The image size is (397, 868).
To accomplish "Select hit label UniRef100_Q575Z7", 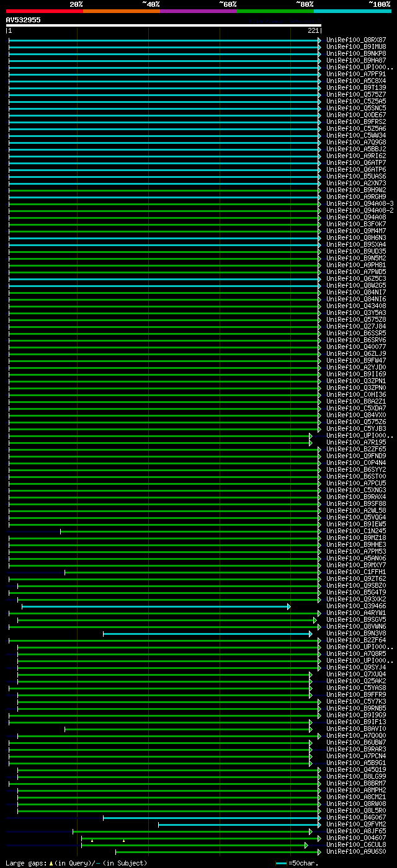I will click(x=356, y=94).
